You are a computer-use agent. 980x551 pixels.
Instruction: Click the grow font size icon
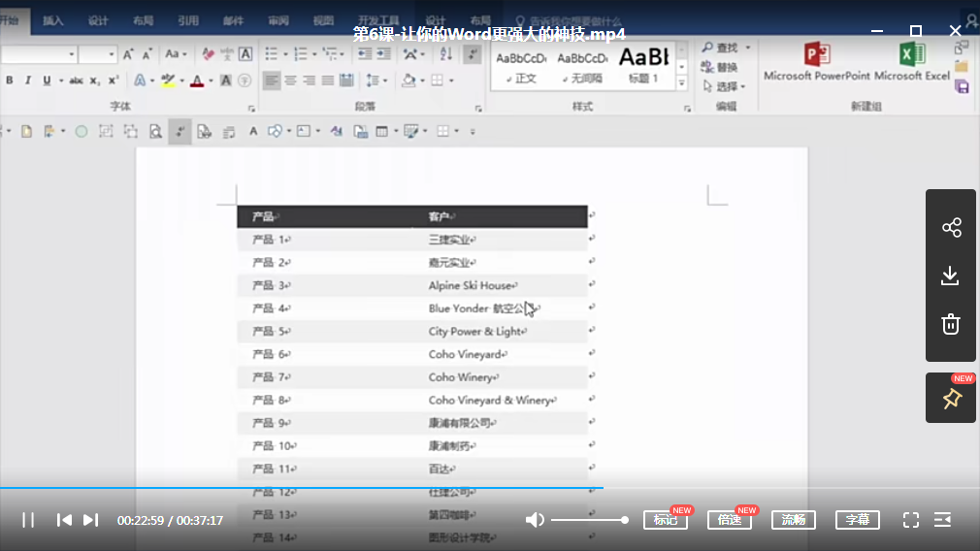tap(128, 54)
